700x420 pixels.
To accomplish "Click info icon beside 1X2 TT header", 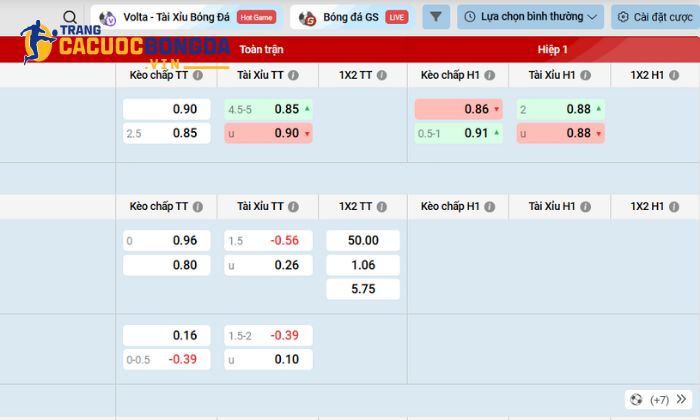I will click(384, 76).
